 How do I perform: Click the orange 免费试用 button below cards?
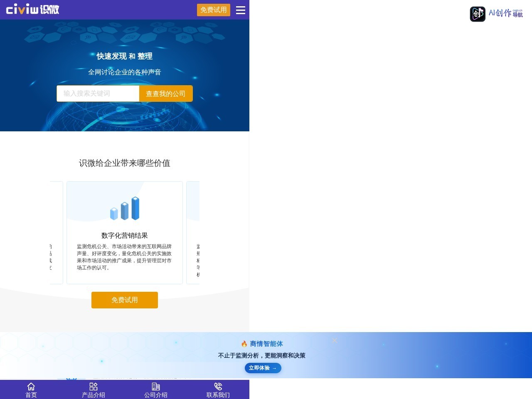click(x=125, y=300)
